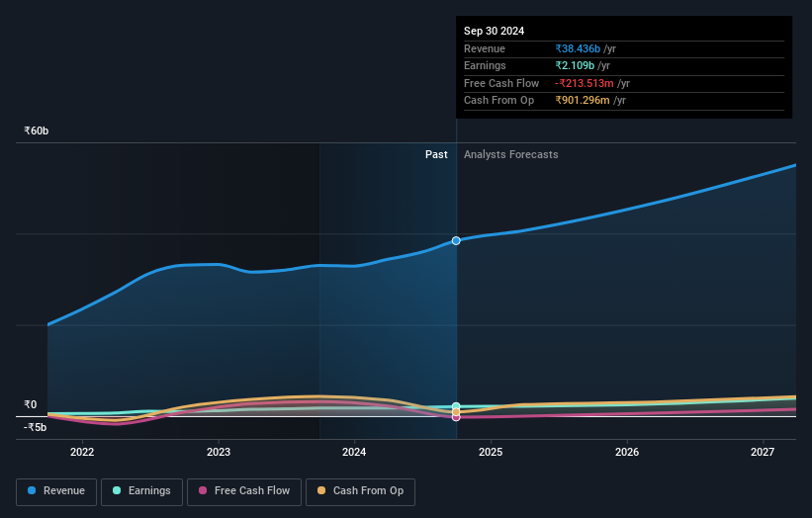The image size is (812, 518).
Task: Click the pink Free Cash Flow legend dot
Action: coord(203,490)
